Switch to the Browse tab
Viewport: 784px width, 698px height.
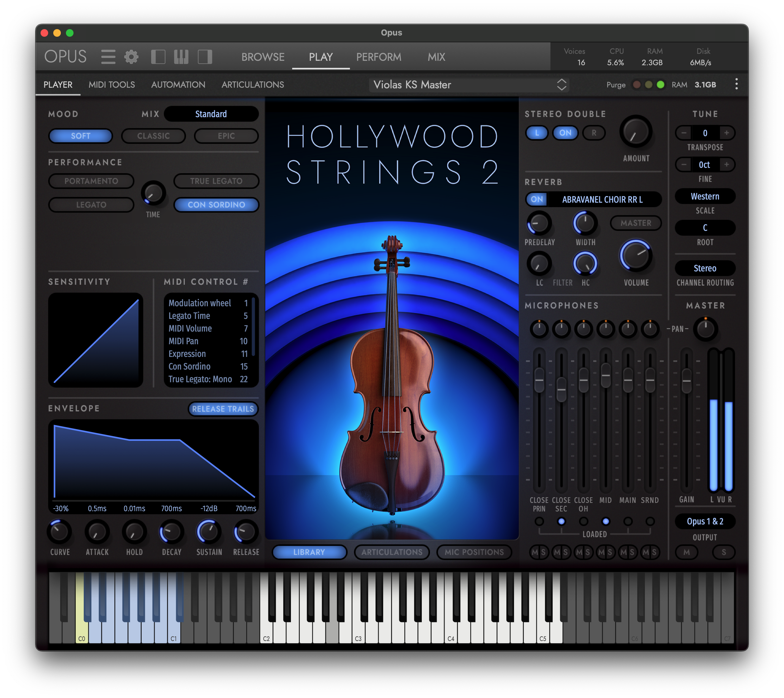(263, 57)
